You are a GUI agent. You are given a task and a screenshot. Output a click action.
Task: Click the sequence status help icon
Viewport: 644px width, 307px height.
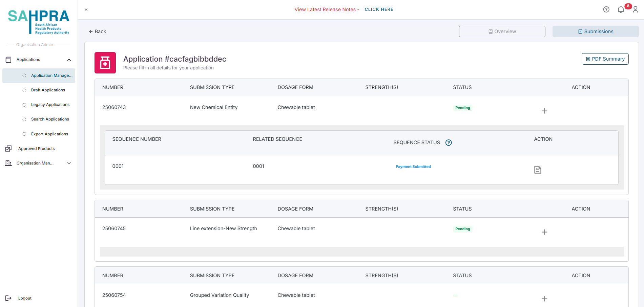(x=448, y=142)
